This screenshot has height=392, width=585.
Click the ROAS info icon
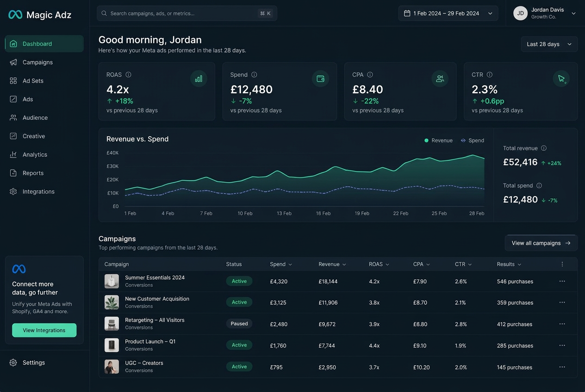129,75
